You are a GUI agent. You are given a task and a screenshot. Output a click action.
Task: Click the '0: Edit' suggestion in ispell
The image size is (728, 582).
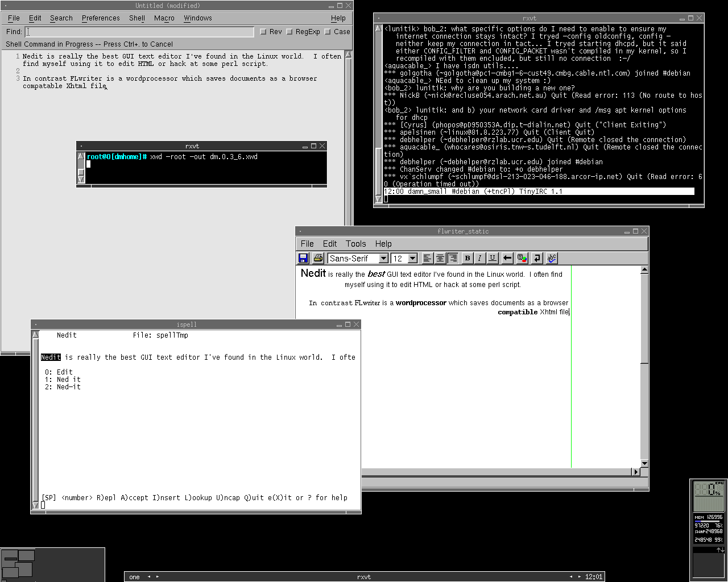click(x=59, y=372)
